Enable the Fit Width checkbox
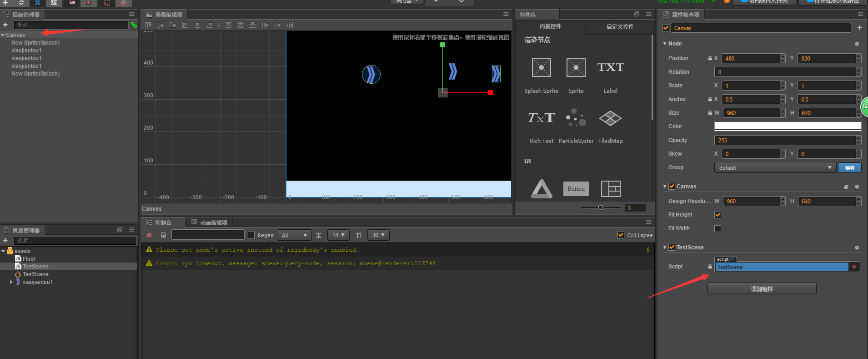 pos(717,228)
